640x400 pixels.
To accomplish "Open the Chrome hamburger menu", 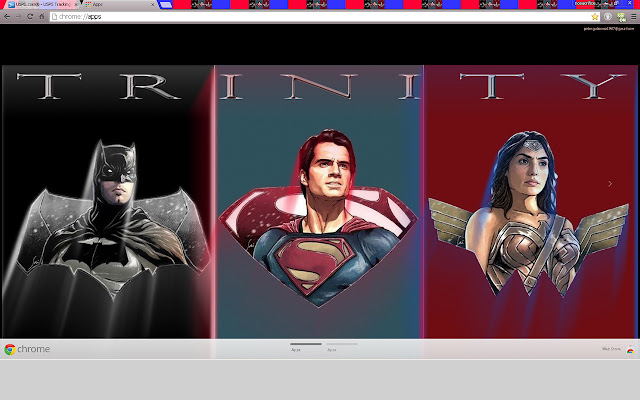I will coord(633,17).
